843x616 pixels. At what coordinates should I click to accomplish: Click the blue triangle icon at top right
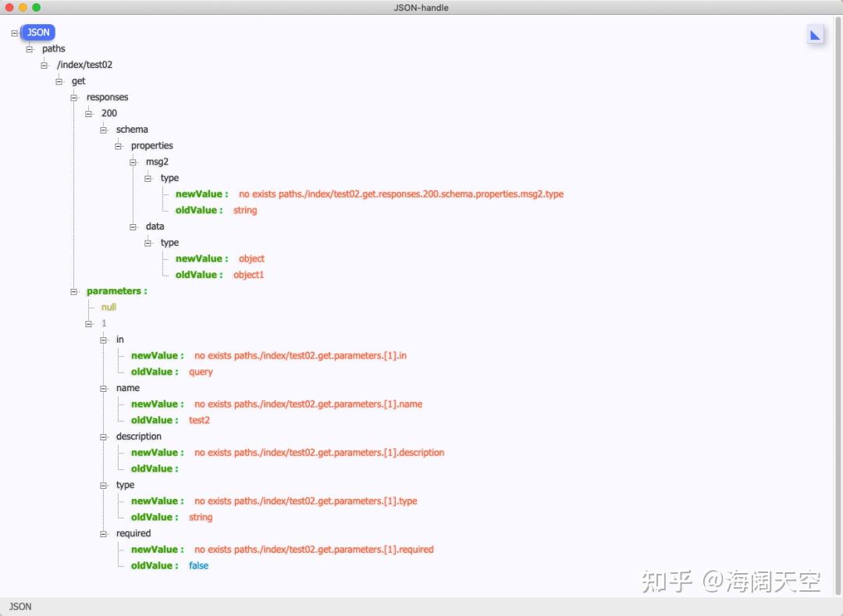click(x=816, y=34)
